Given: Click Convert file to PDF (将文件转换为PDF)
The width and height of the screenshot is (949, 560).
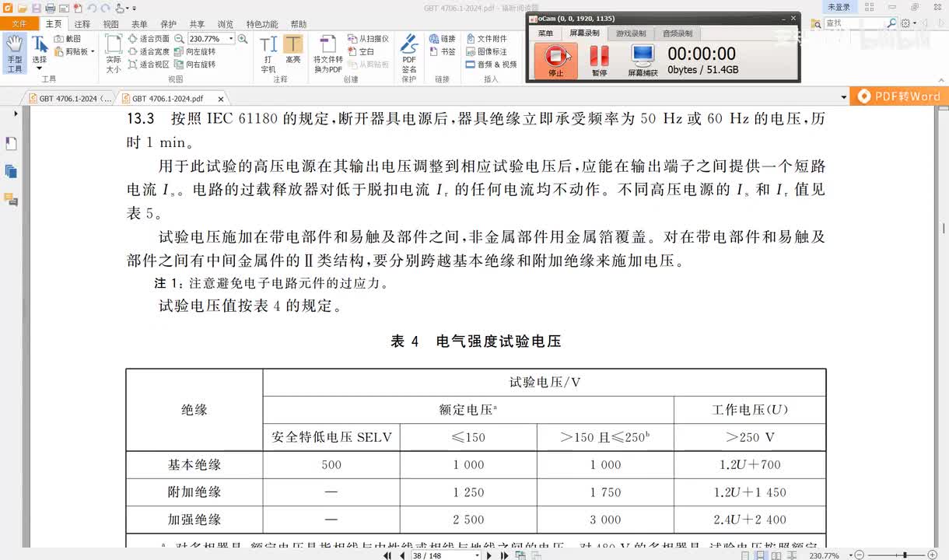Looking at the screenshot, I should [x=327, y=54].
